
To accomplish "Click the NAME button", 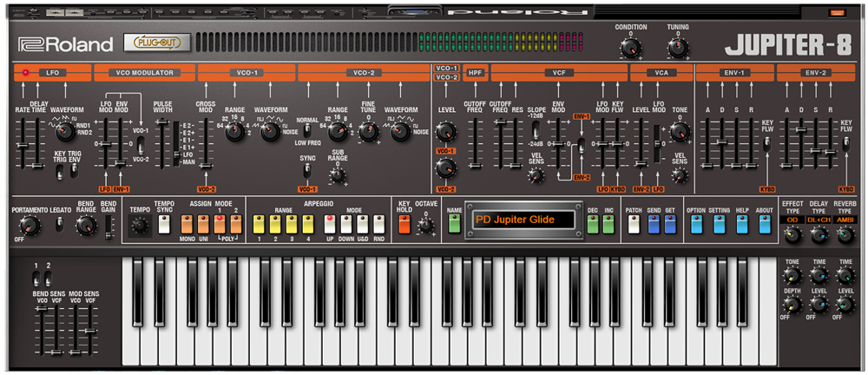I will [455, 224].
